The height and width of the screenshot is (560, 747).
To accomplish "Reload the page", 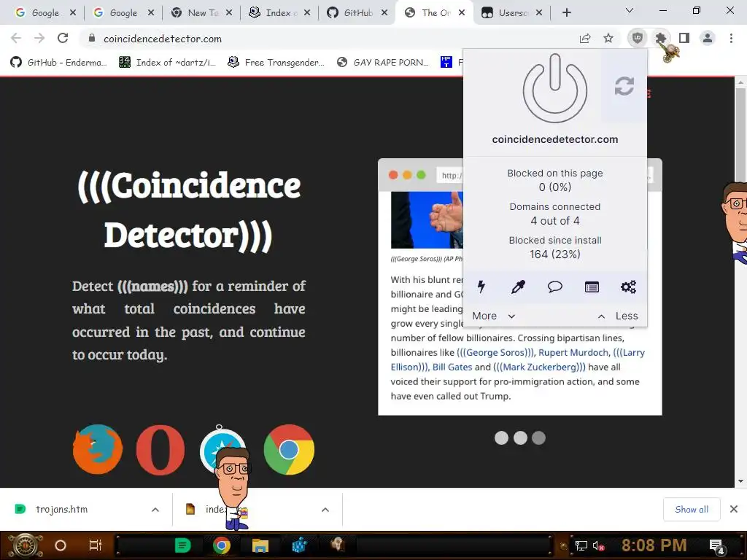I will 63,38.
